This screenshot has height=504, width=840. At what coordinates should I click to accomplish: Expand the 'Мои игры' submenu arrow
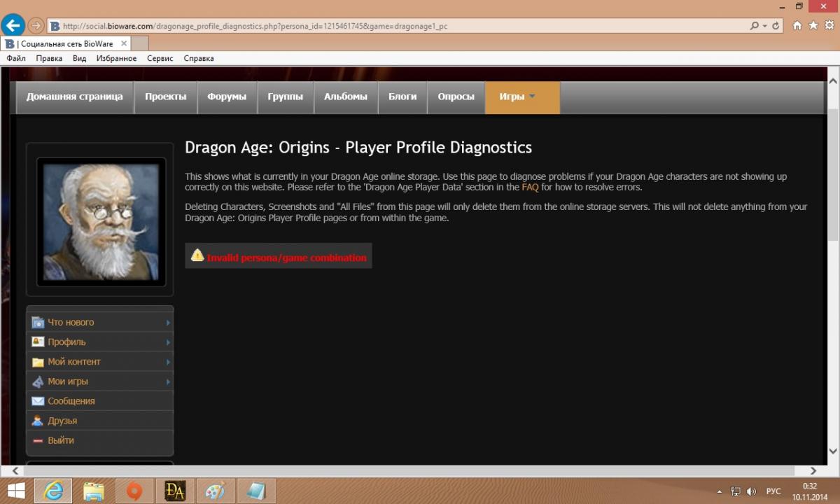[168, 381]
